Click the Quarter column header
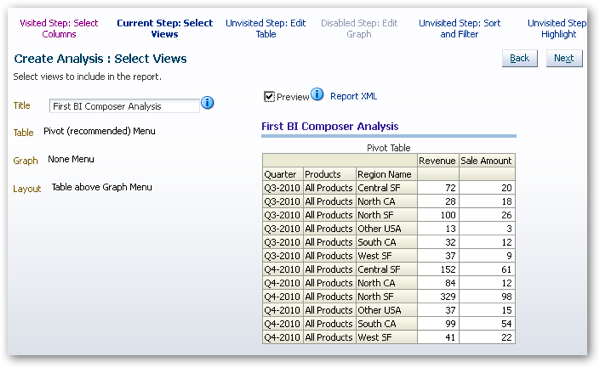Image resolution: width=600 pixels, height=368 pixels. click(x=282, y=174)
